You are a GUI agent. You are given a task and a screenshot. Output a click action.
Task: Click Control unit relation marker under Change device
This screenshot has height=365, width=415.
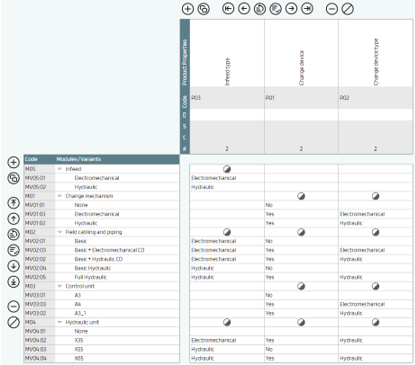301,286
